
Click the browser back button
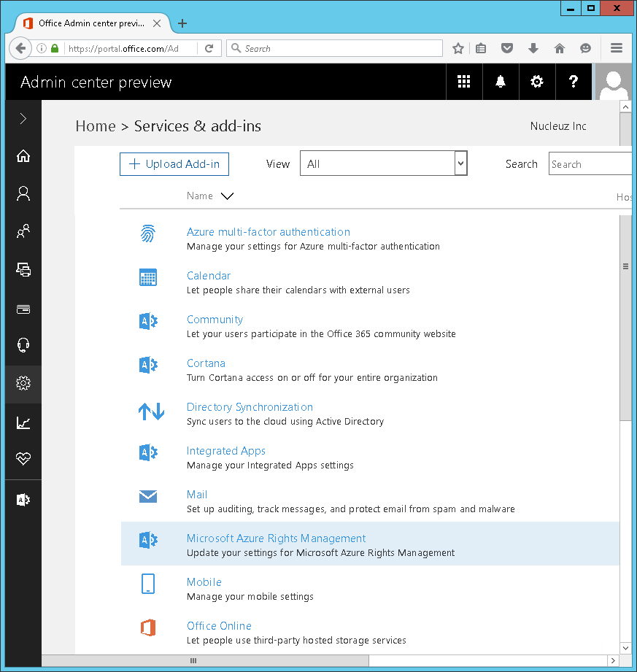tap(20, 48)
